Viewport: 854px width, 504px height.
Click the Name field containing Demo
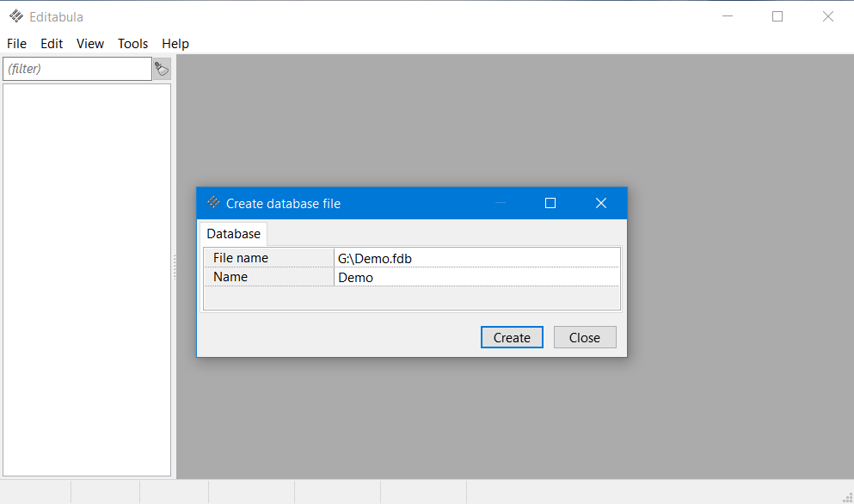point(476,277)
